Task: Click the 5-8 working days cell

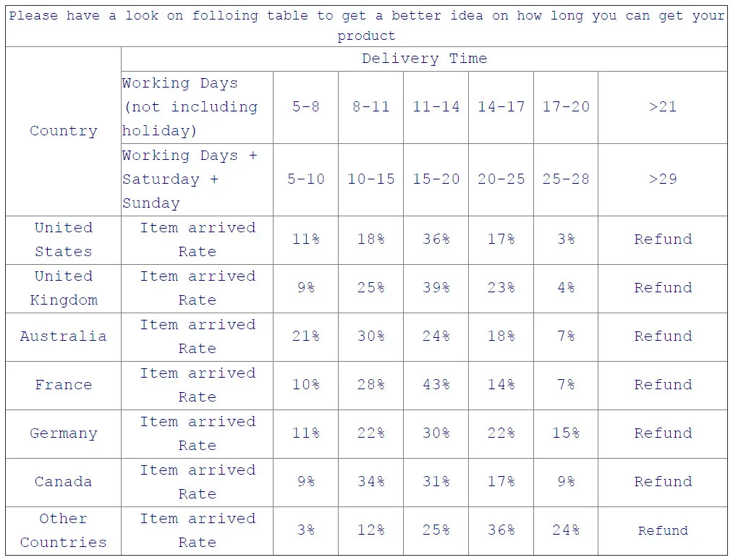Action: [306, 107]
